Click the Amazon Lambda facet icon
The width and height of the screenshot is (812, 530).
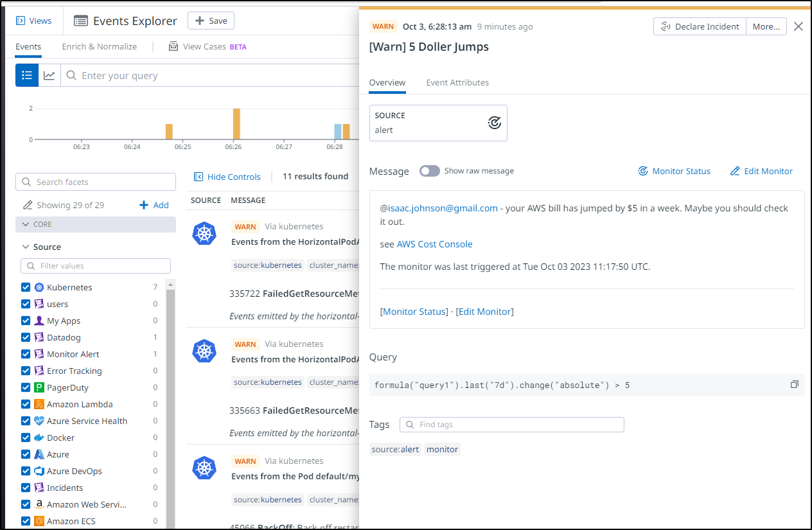click(x=39, y=404)
